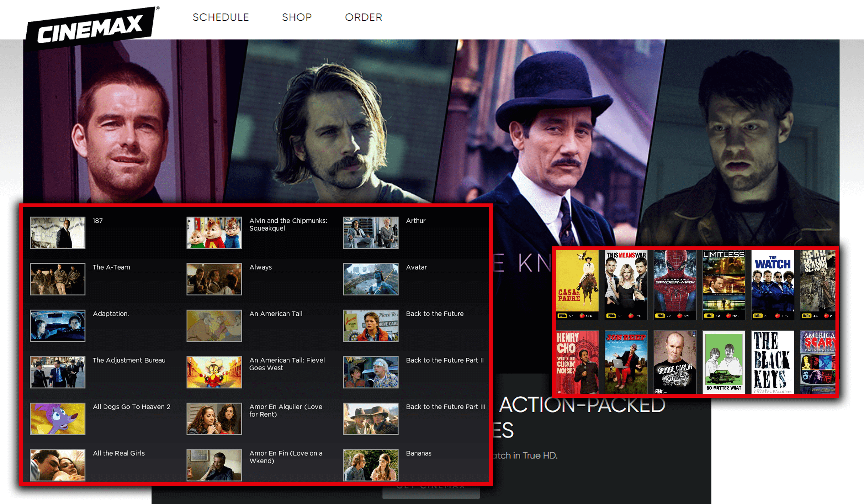
Task: Select Back to the Future thumbnail
Action: pos(371,326)
